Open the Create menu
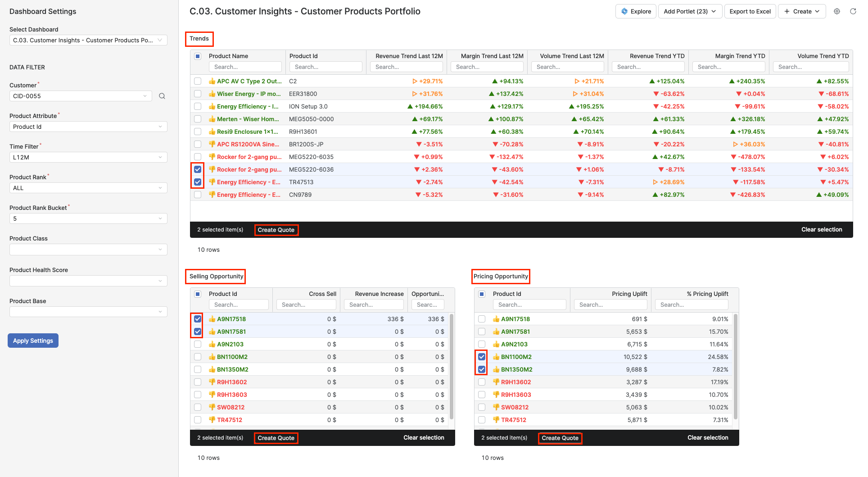868x477 pixels. pos(802,11)
